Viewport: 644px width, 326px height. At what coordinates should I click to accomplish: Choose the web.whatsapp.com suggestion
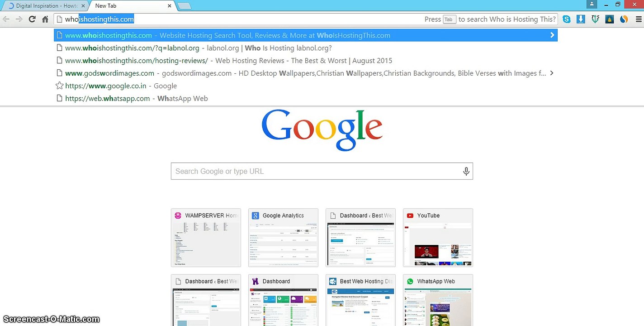click(306, 99)
